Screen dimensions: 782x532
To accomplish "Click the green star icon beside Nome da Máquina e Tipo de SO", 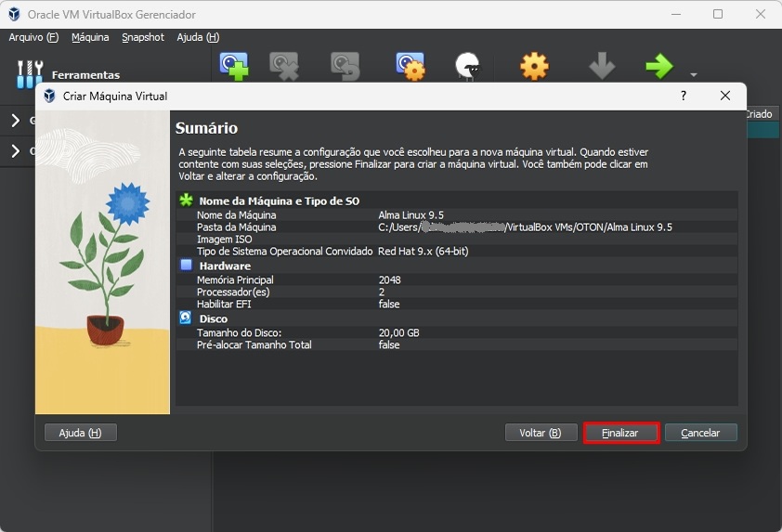I will (186, 201).
